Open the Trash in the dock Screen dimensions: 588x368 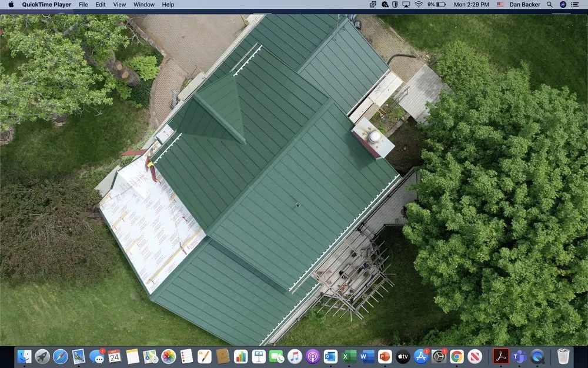(x=563, y=356)
